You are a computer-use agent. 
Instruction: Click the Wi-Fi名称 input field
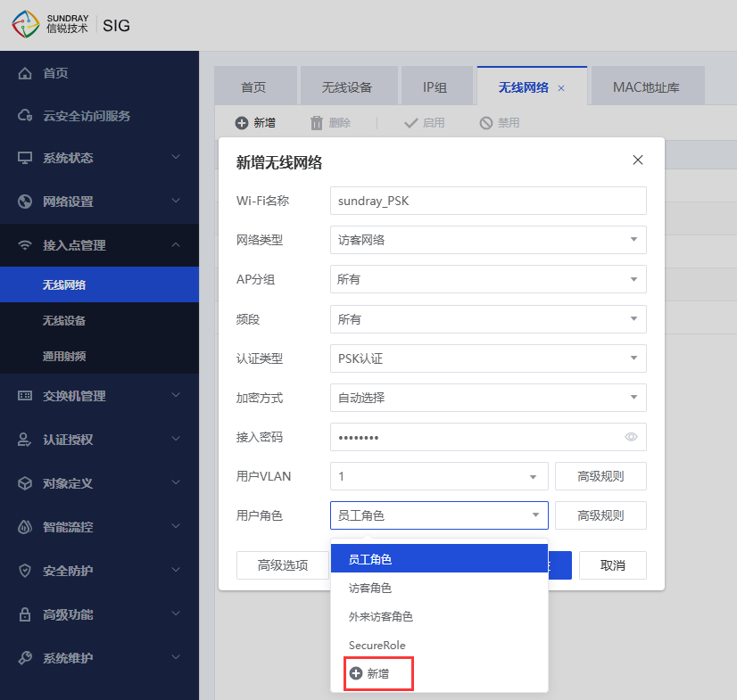tap(488, 201)
